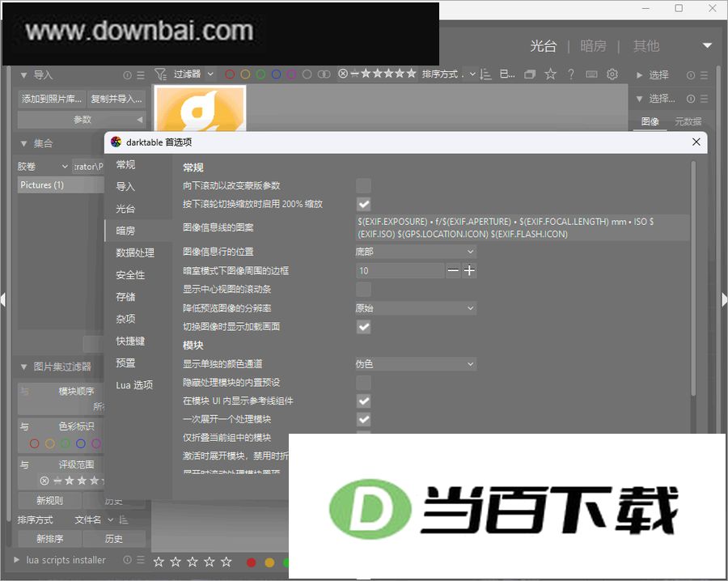The image size is (728, 581).
Task: Open 快捷键 preferences tab
Action: click(x=130, y=341)
